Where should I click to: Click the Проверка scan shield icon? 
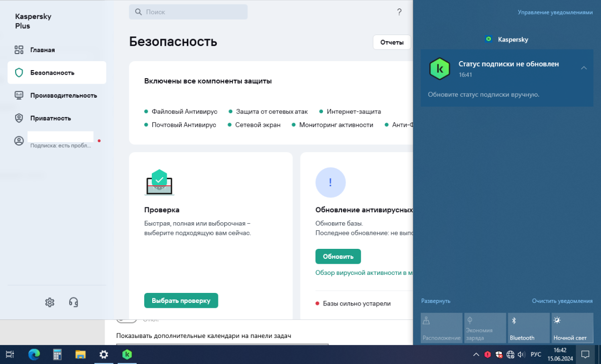point(159,182)
